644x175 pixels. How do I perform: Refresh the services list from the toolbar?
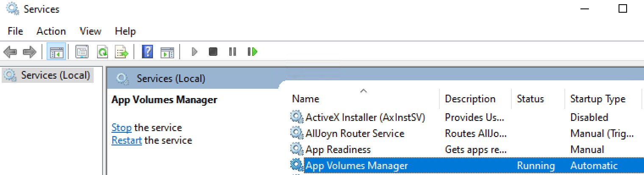coord(103,52)
